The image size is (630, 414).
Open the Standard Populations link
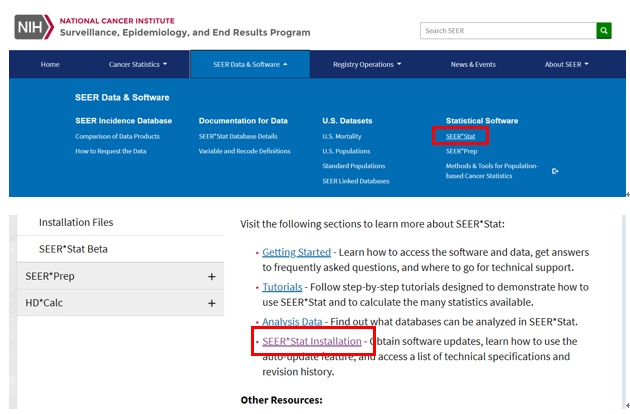[354, 166]
